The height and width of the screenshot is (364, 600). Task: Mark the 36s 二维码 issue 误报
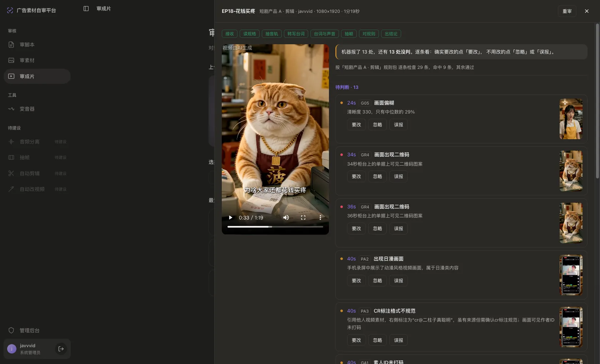pos(399,229)
